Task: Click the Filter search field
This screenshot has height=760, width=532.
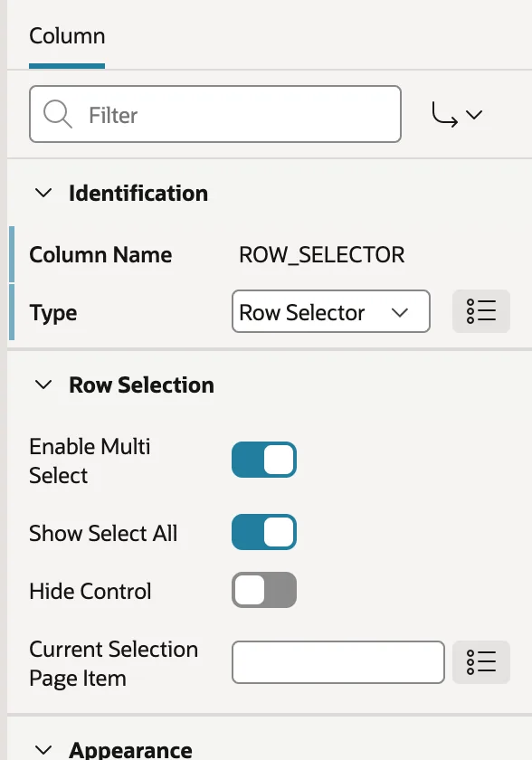Action: (x=215, y=114)
